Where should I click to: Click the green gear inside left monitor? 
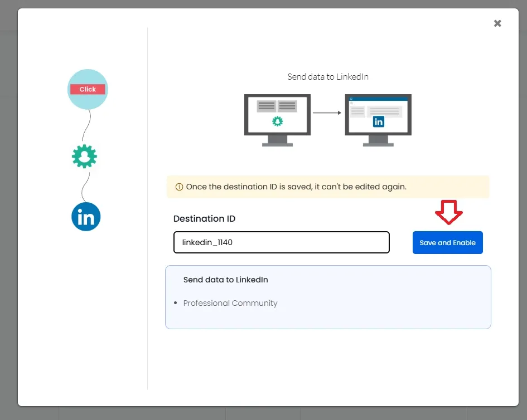pos(278,121)
